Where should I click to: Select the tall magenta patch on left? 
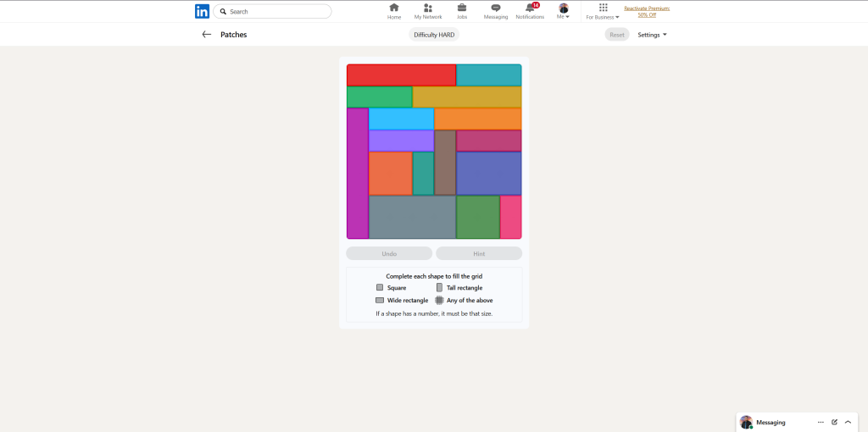358,173
